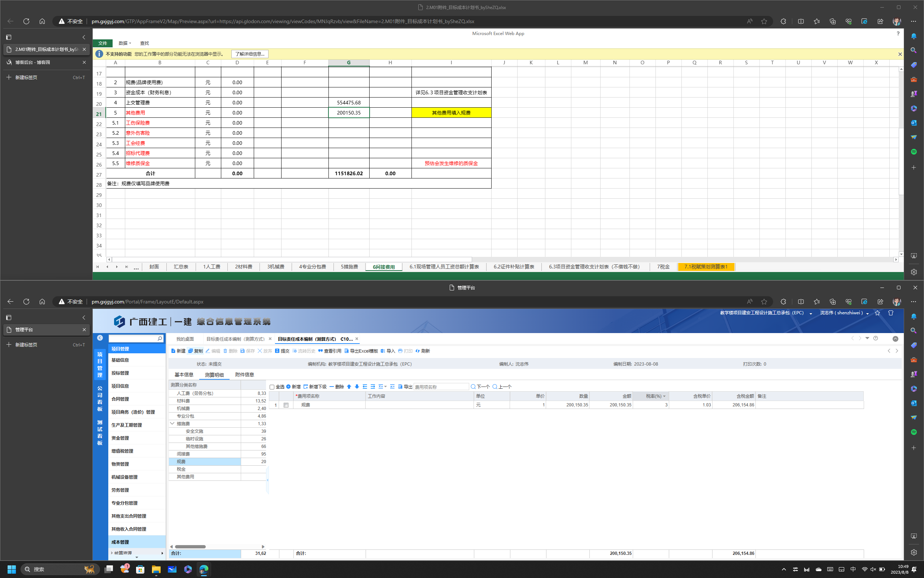Open 数据 dropdown menu in Excel Web App

(125, 43)
